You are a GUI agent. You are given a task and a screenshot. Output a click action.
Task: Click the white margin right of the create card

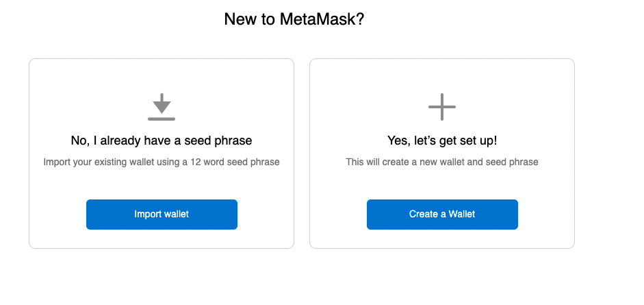pyautogui.click(x=609, y=151)
